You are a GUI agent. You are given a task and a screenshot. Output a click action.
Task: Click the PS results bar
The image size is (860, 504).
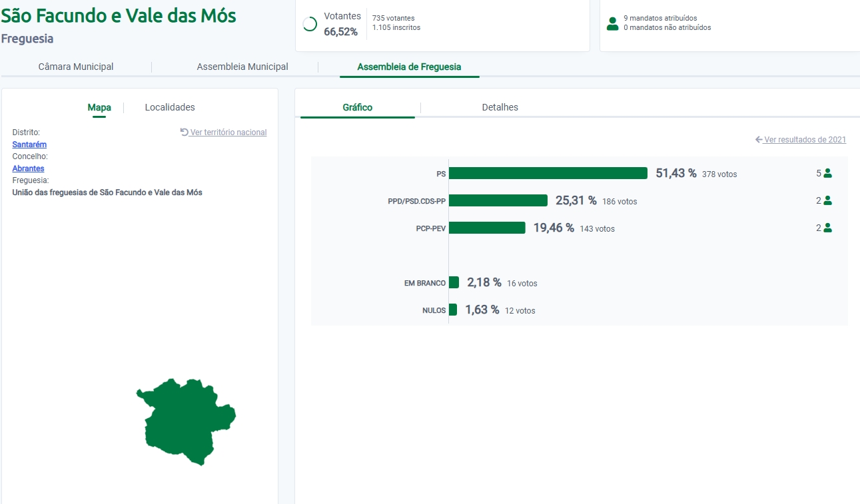coord(548,173)
